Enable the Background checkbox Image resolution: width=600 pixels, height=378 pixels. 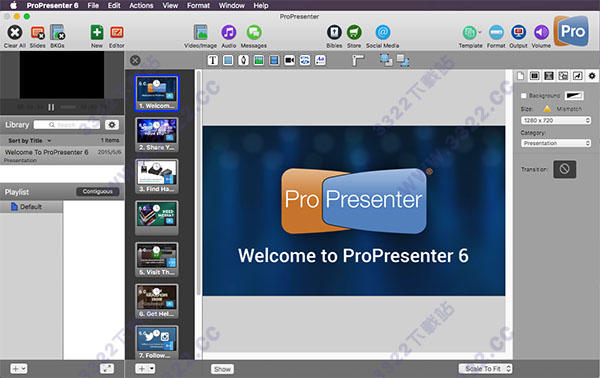523,96
